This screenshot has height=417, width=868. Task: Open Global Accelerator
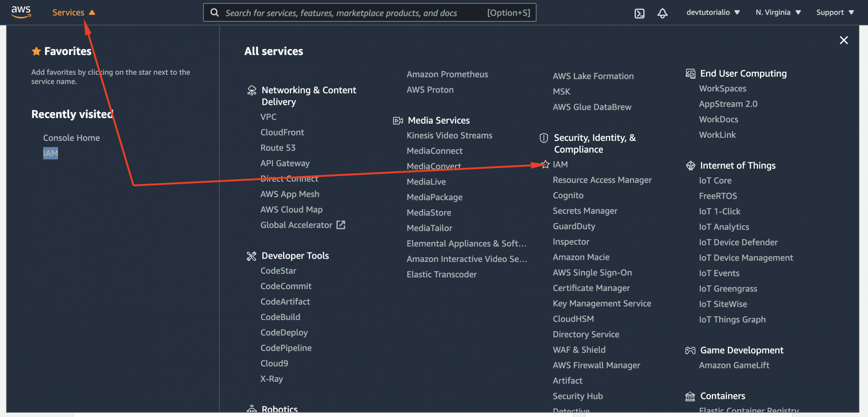tap(296, 225)
